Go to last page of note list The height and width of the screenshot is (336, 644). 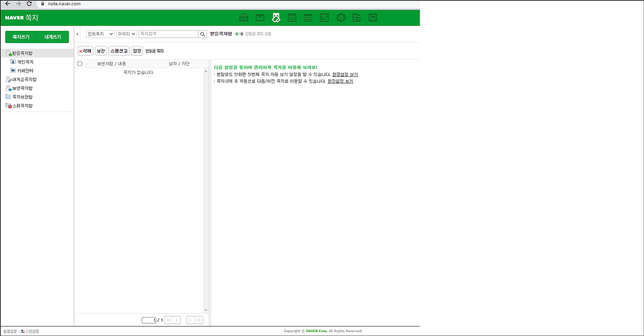coord(199,320)
